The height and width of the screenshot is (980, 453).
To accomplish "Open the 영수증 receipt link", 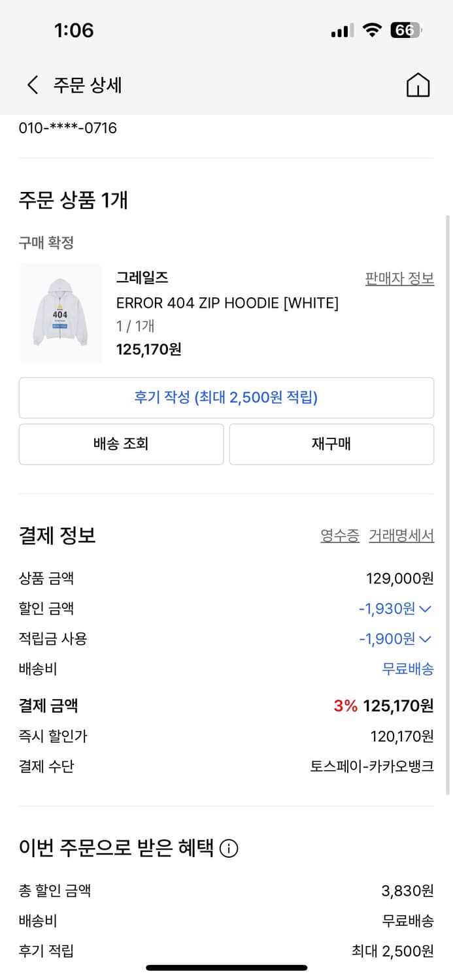I will tap(339, 536).
